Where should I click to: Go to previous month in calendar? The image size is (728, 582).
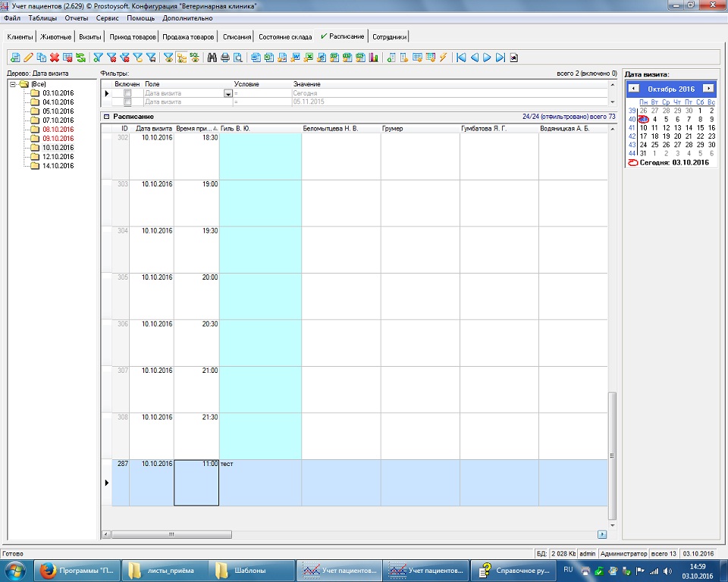(634, 89)
